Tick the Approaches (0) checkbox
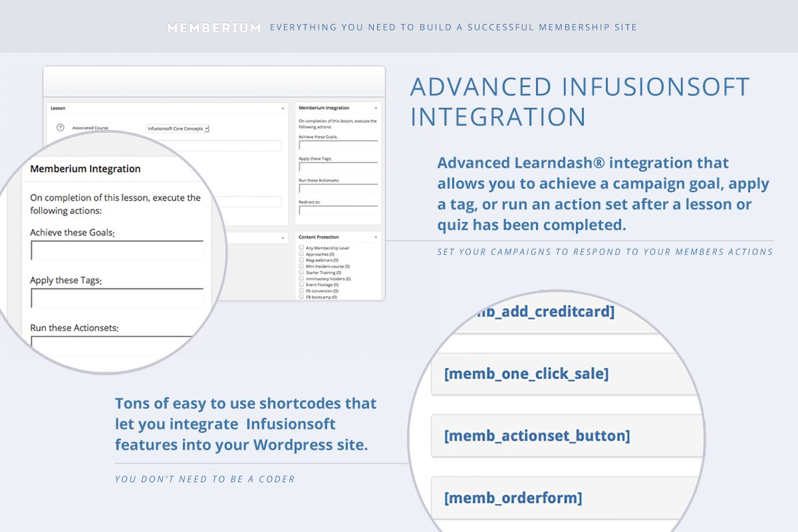798x532 pixels. pos(301,254)
